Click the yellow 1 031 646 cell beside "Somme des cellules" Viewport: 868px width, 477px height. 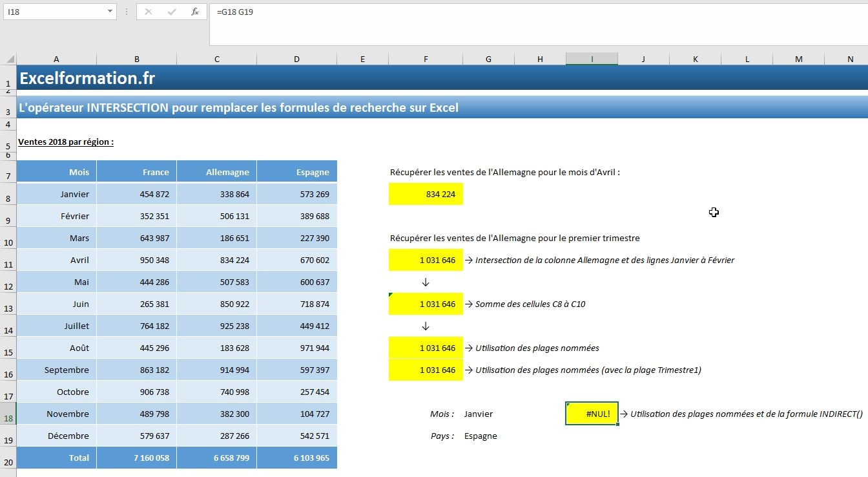point(426,304)
